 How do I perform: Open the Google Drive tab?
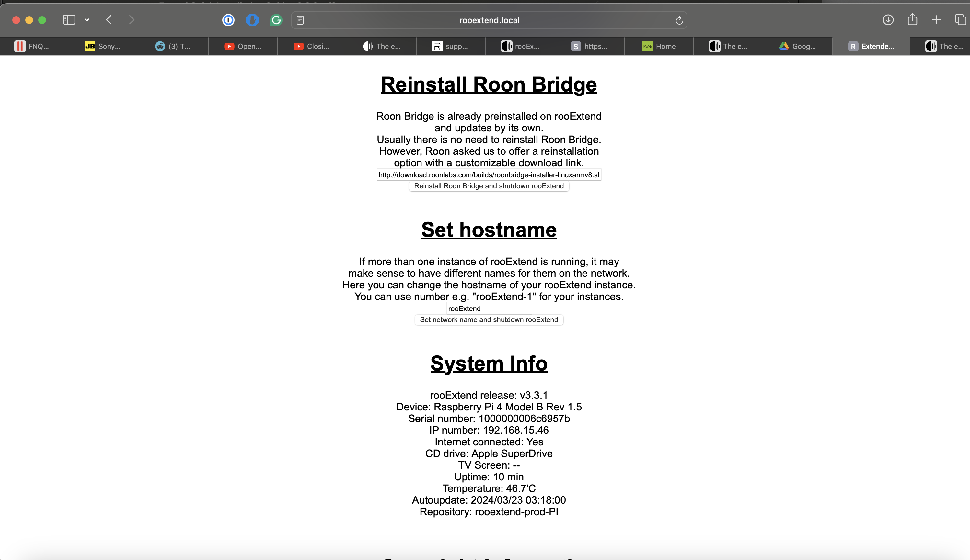point(798,46)
